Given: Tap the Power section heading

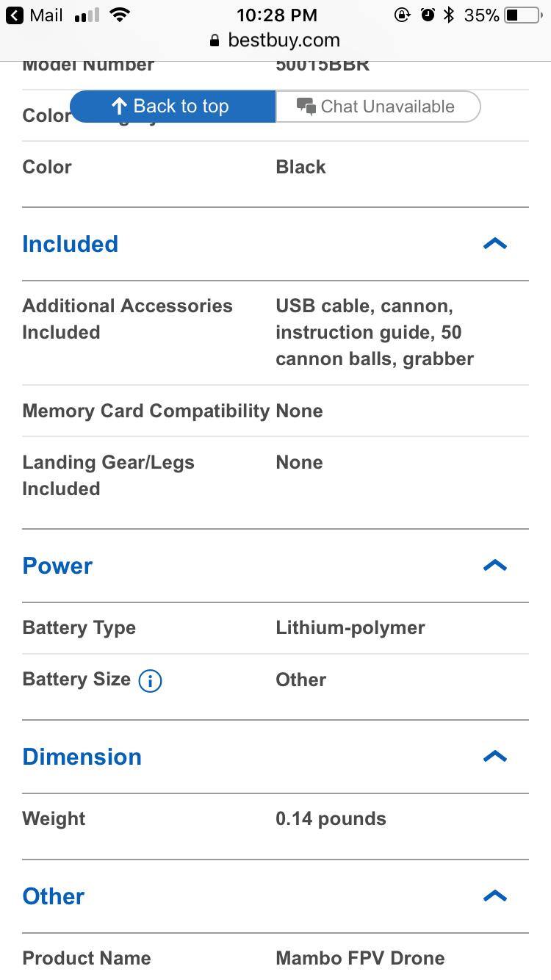Looking at the screenshot, I should tap(57, 566).
